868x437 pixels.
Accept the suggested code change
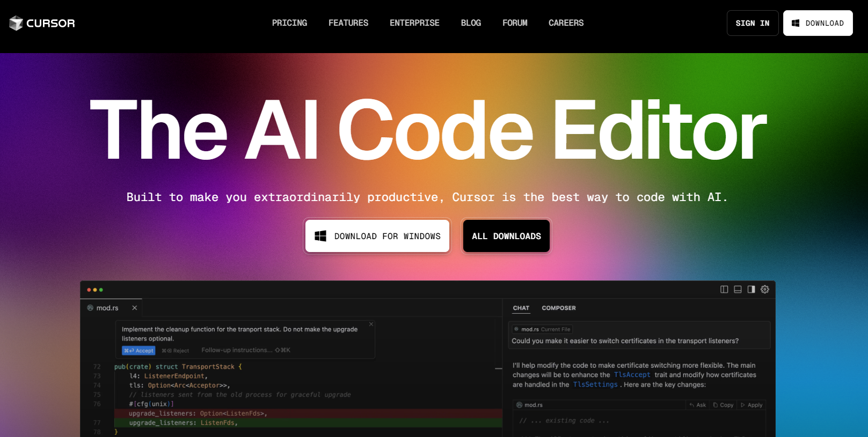click(x=138, y=351)
